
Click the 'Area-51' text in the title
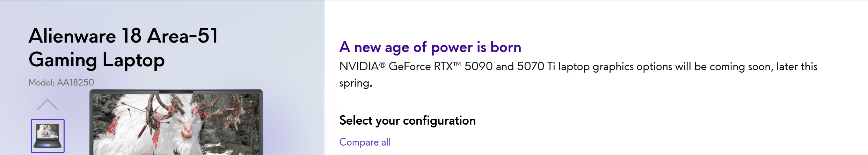tap(183, 36)
